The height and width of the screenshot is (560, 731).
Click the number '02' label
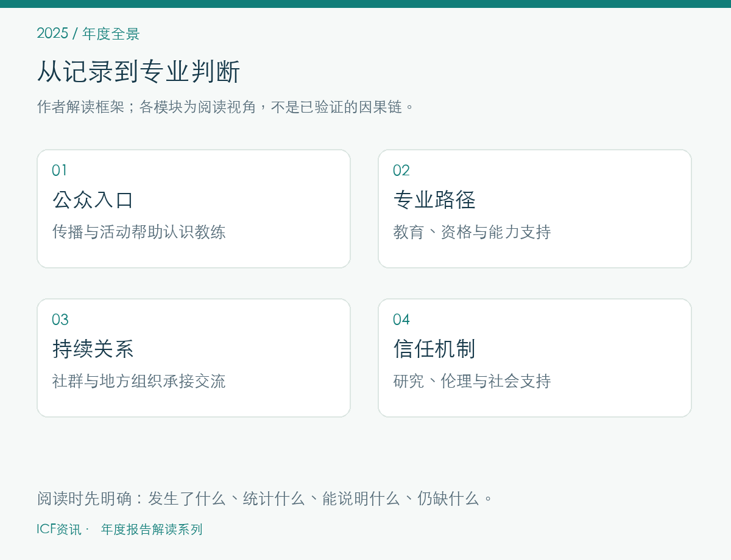click(401, 170)
